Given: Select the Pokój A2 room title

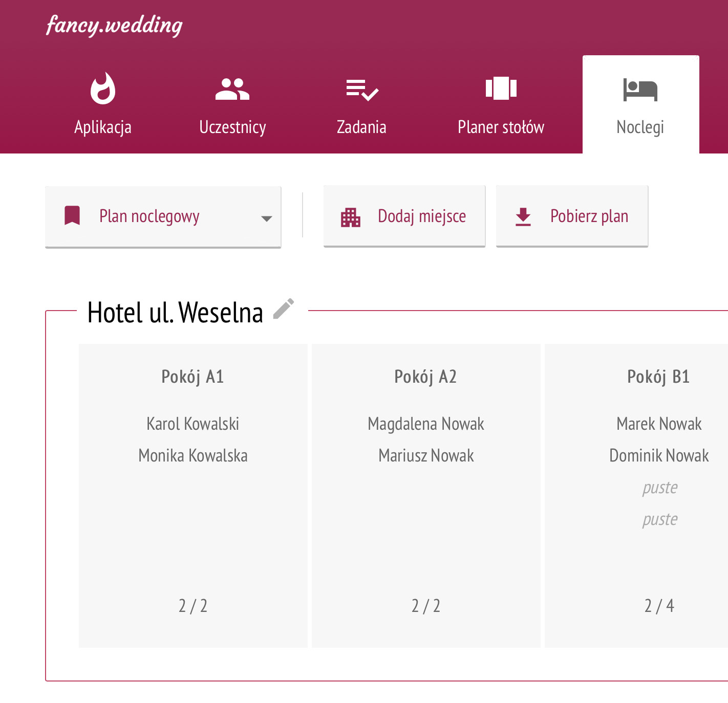Looking at the screenshot, I should (425, 377).
